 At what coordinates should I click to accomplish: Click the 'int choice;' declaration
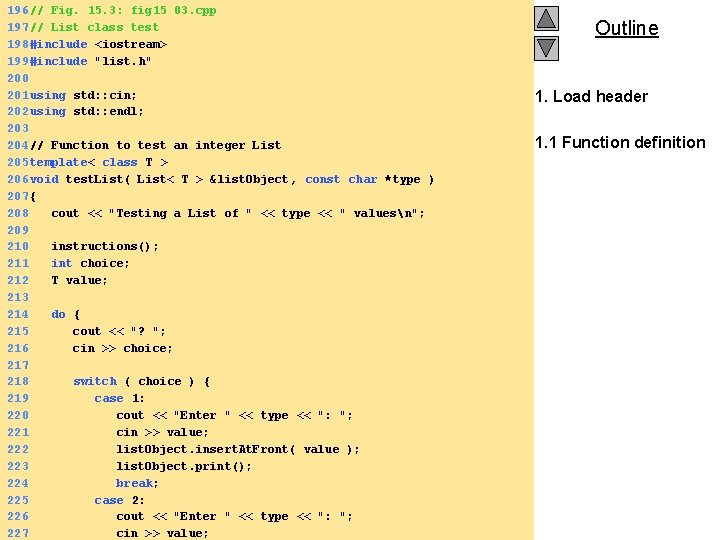90,263
